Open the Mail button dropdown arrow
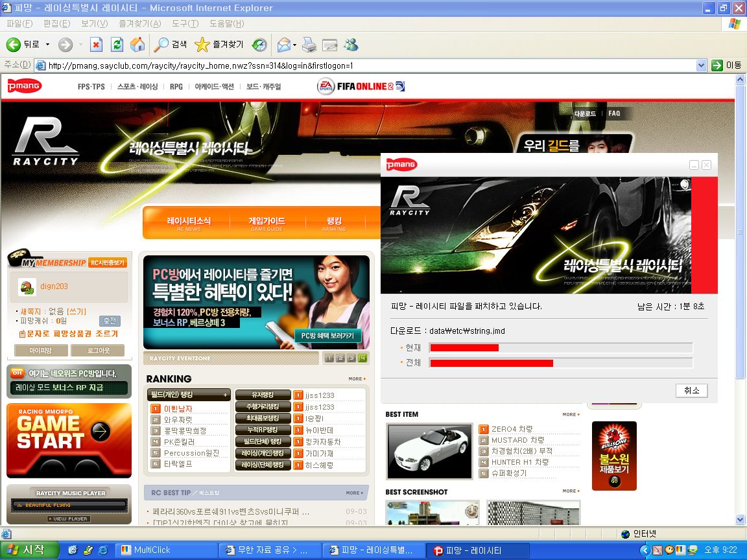747x560 pixels. [294, 45]
